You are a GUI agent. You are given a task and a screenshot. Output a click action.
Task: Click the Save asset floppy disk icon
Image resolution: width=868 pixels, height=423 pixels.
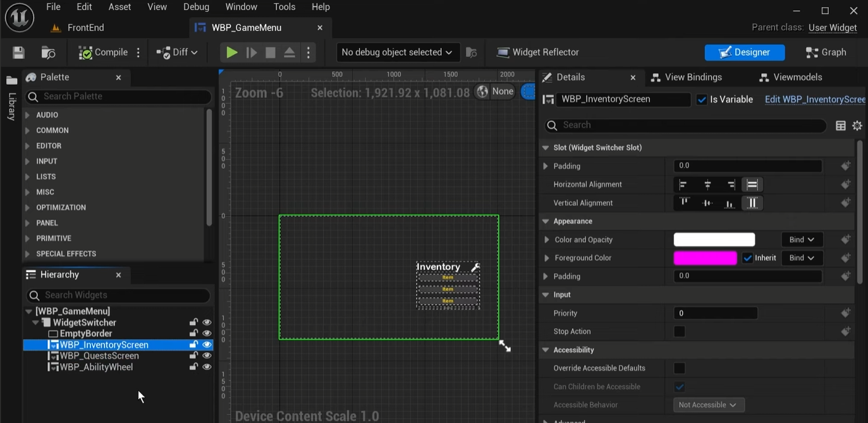18,52
